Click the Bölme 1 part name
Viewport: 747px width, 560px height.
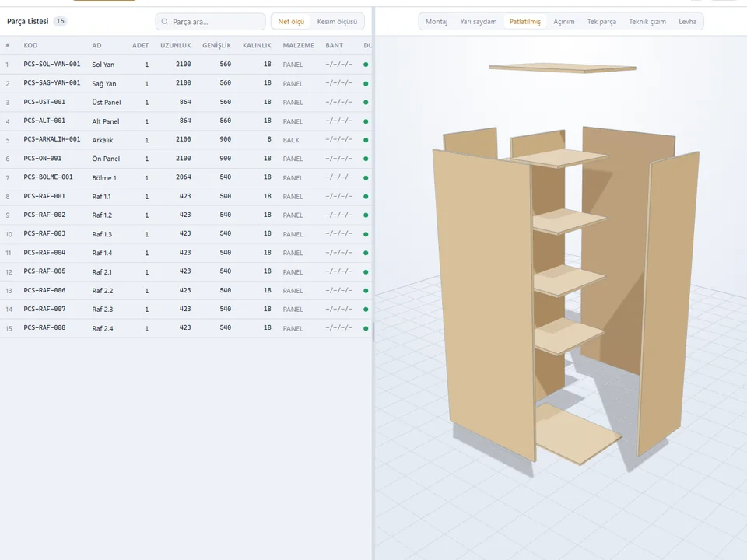(103, 177)
